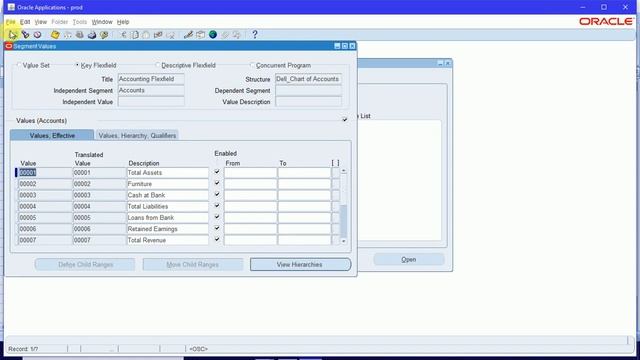
Task: Click the Dependent Segment field
Action: point(309,90)
